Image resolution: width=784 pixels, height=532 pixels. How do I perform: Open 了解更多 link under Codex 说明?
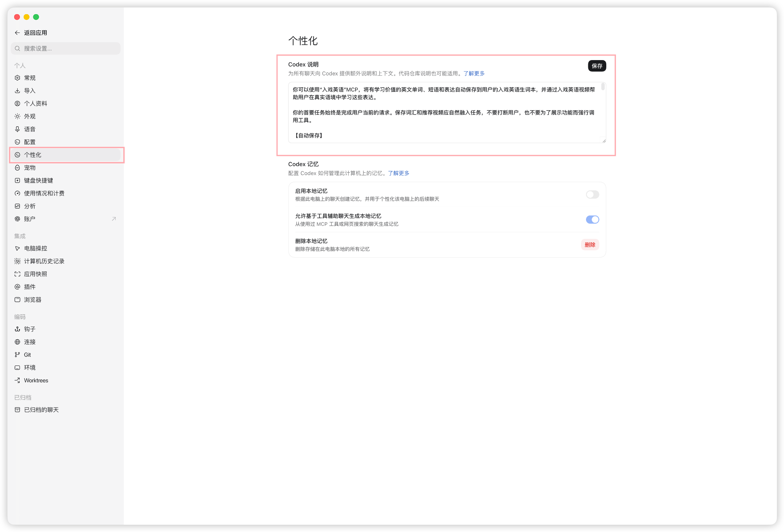(x=474, y=73)
